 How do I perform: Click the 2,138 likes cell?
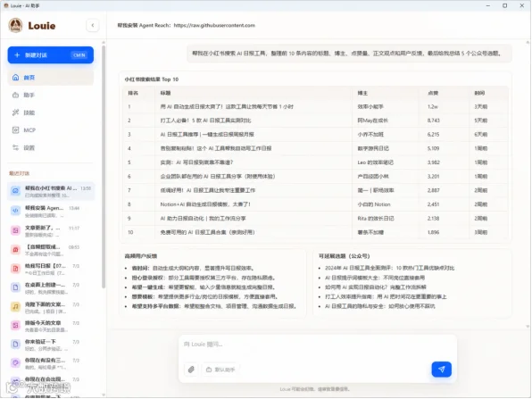point(433,219)
